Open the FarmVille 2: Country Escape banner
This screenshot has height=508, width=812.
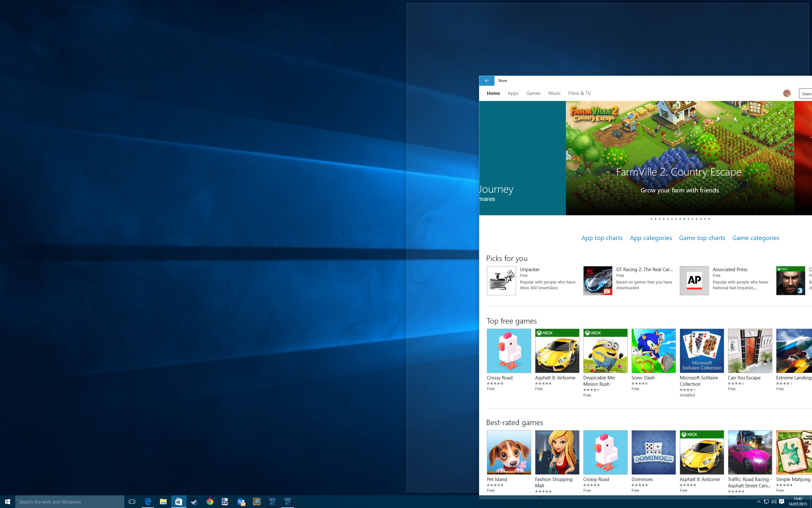tap(680, 158)
